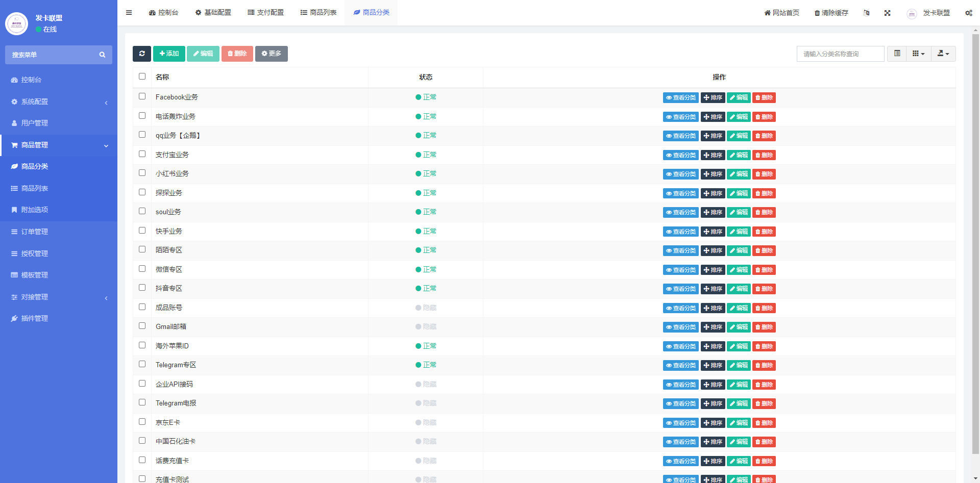Edit the qq业务【企鹅】 row
Image resolution: width=980 pixels, height=483 pixels.
point(739,136)
